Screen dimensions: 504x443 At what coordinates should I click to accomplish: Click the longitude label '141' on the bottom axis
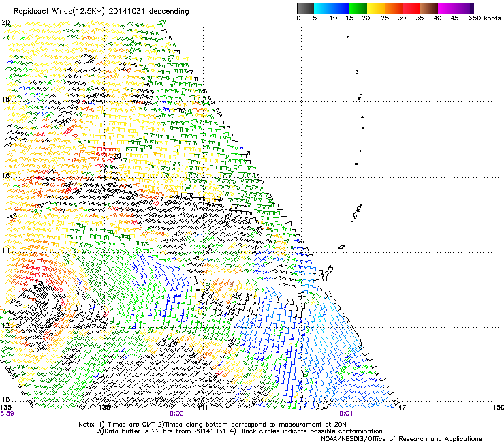click(x=202, y=408)
